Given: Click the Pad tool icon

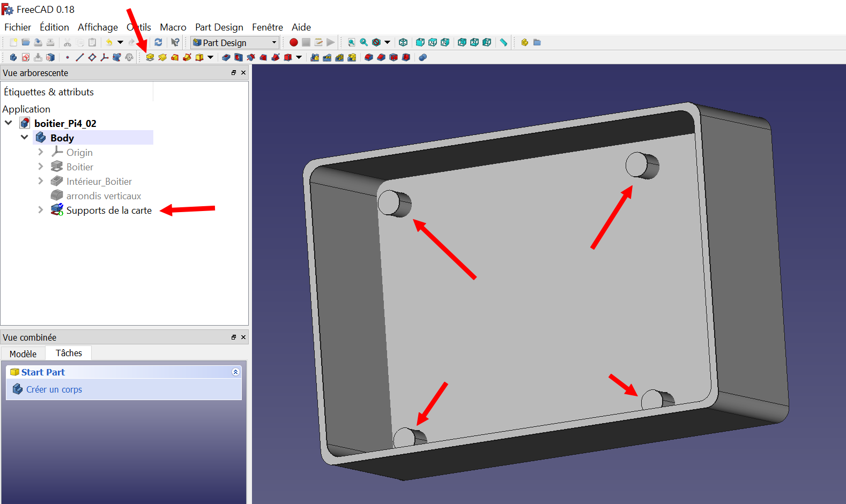Looking at the screenshot, I should point(150,57).
